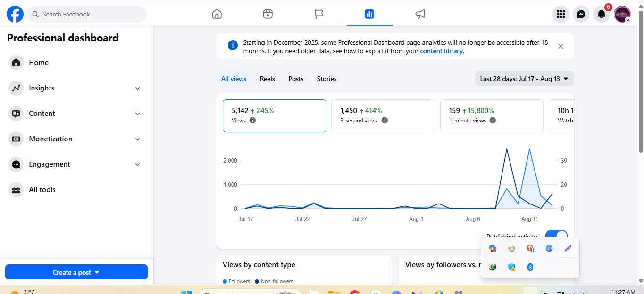Open the Reels video icon in top navigation
Viewport: 644px width, 294px height.
pos(268,14)
